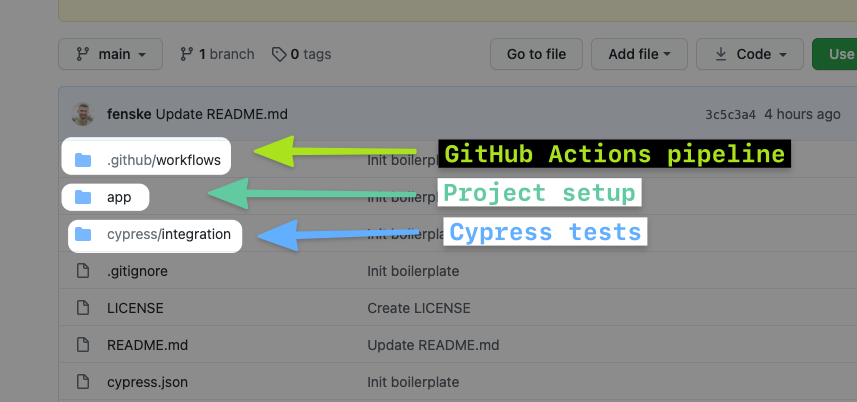
Task: Open README.md row's Update README.md commit
Action: point(433,345)
